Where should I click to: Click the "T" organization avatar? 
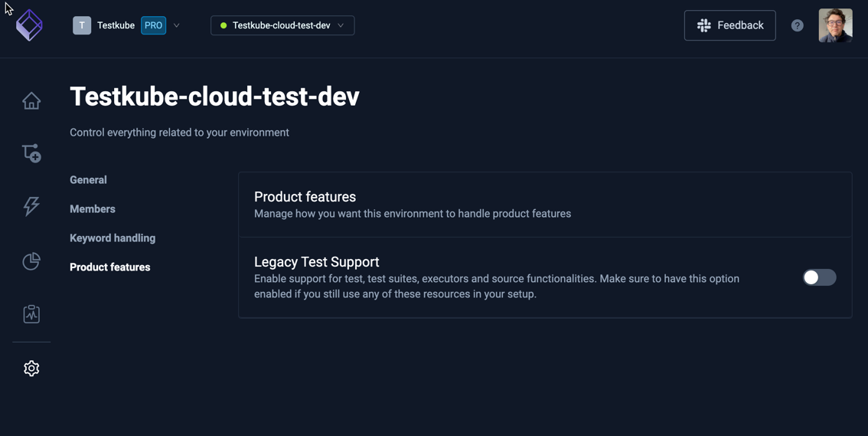[82, 25]
